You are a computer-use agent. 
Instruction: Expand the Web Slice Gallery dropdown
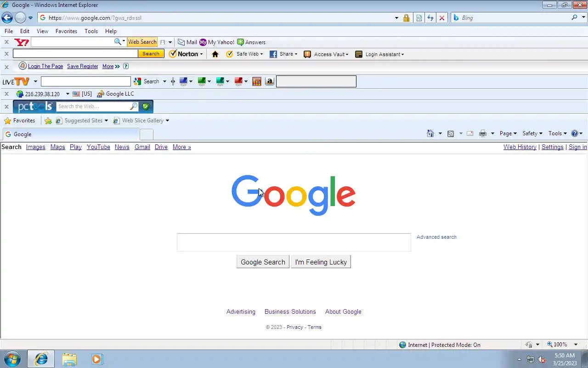coord(167,121)
